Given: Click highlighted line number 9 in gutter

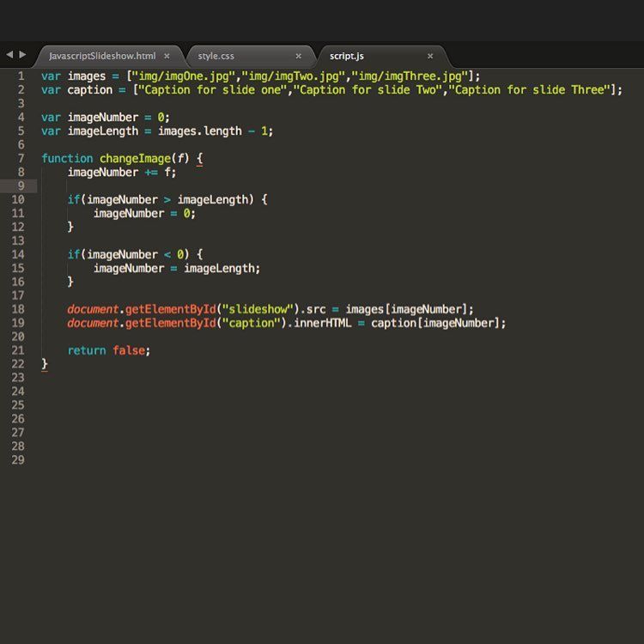Looking at the screenshot, I should [x=21, y=185].
